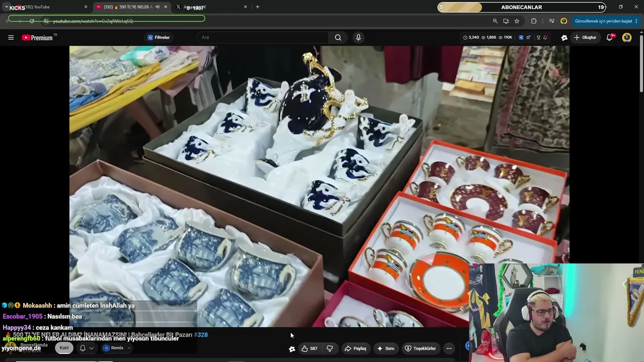
Task: Dislike the video with thumbs down
Action: [330, 348]
